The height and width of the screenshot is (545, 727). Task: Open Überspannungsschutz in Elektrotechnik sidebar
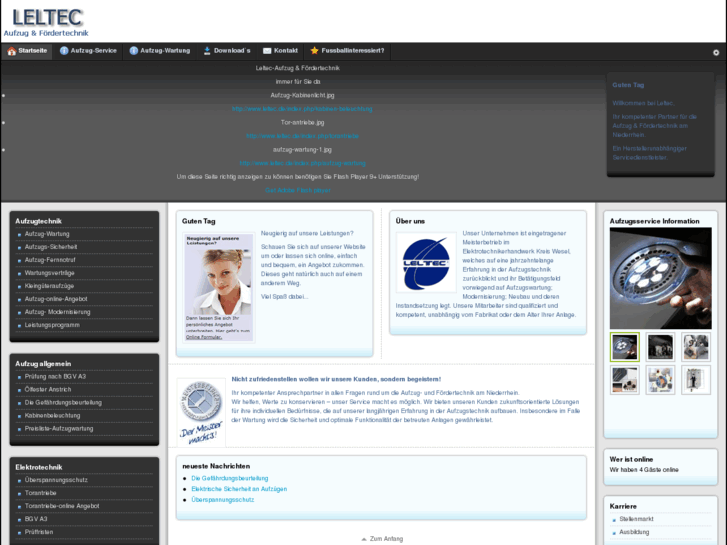click(56, 480)
